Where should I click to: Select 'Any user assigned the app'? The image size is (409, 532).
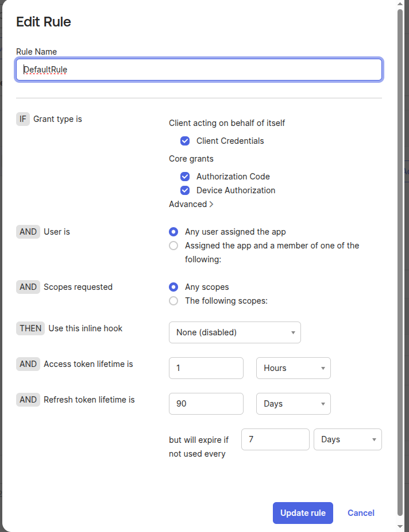pos(173,232)
